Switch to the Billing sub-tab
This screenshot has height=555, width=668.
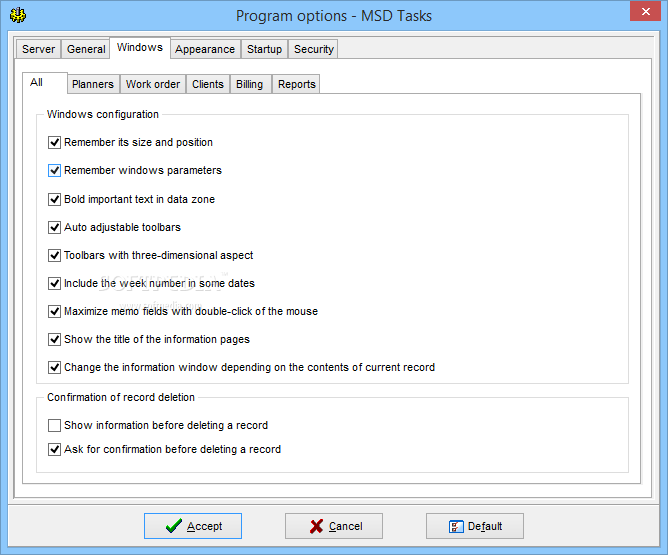[x=250, y=85]
